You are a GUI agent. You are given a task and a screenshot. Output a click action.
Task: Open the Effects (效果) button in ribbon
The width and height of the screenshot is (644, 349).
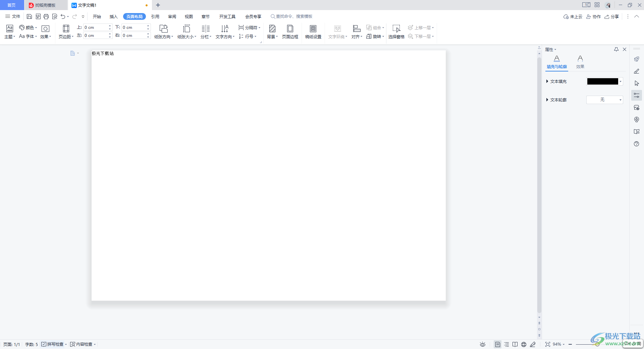(x=45, y=32)
